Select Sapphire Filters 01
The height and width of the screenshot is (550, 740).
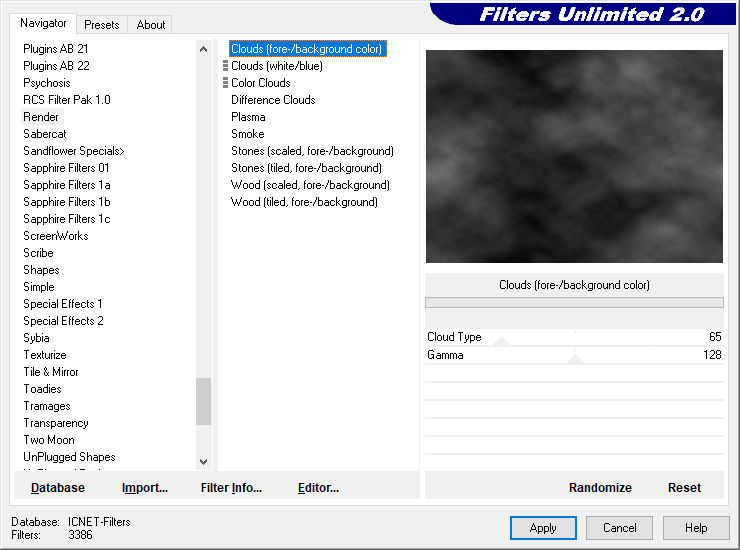[66, 168]
